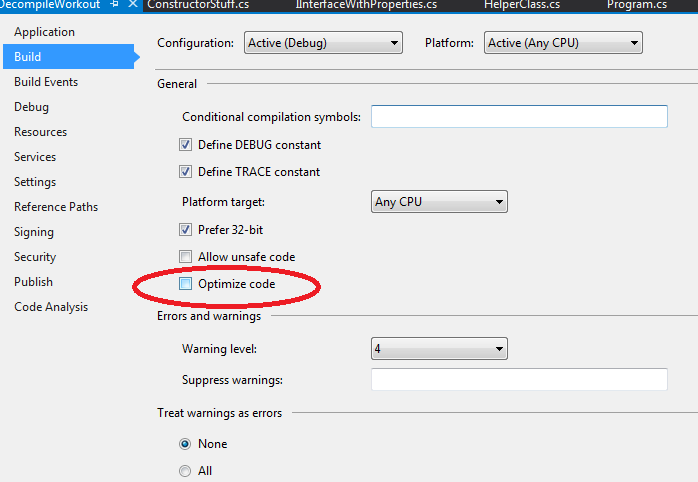
Task: Click the Suppress warnings text box
Action: (518, 380)
